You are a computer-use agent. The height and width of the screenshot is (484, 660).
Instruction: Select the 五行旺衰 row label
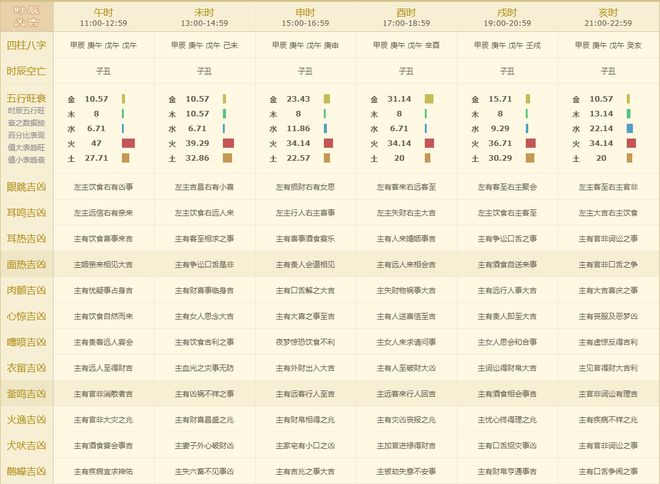click(x=27, y=98)
